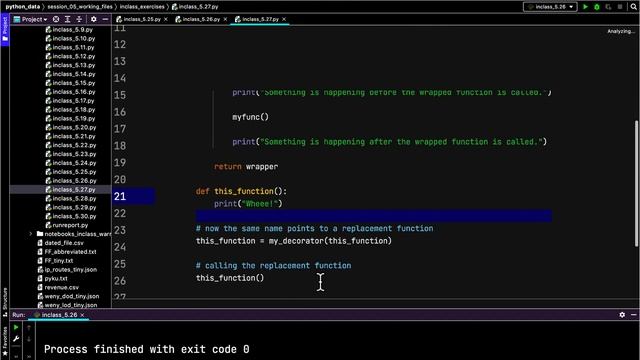Click inclass_exercises breadcrumb
Screen dimensions: 640x360
tap(142, 7)
